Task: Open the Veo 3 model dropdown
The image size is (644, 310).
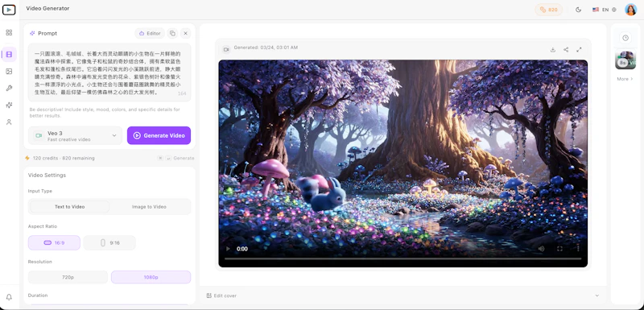Action: tap(75, 135)
